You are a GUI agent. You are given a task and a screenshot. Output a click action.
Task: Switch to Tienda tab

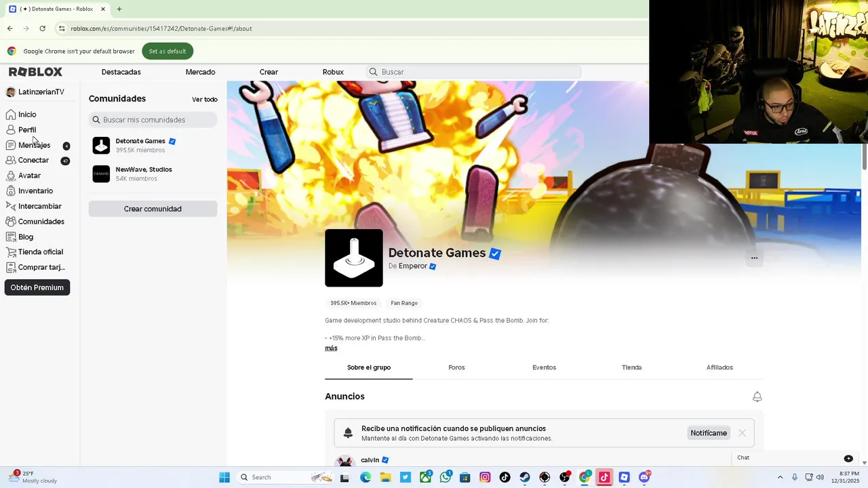(631, 367)
